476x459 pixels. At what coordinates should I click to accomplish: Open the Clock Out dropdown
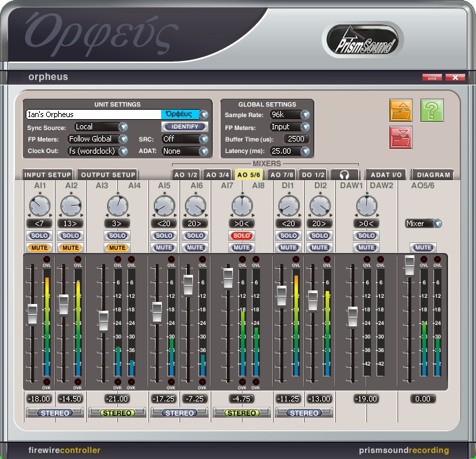pos(123,151)
